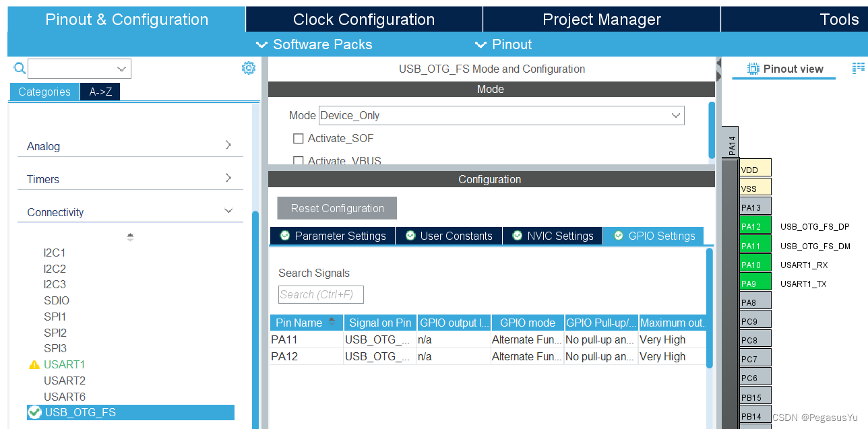The height and width of the screenshot is (429, 868).
Task: Open the settings gear icon
Action: point(249,68)
